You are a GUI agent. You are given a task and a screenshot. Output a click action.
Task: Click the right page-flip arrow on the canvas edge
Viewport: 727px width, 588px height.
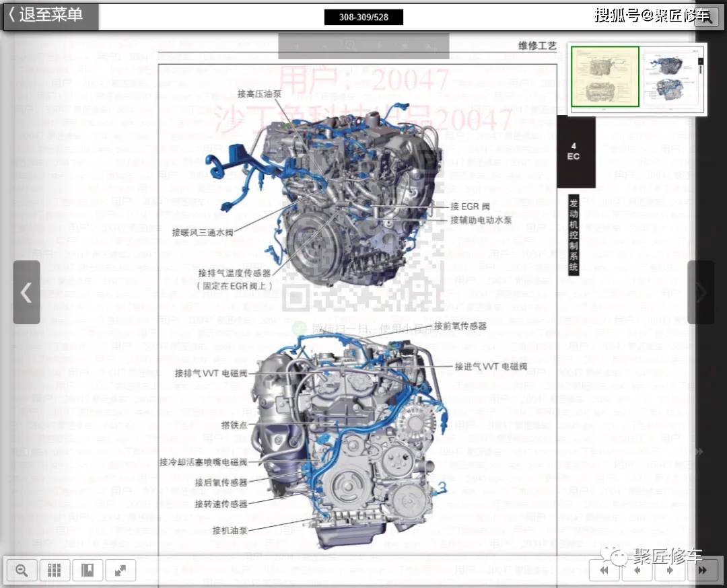[701, 293]
